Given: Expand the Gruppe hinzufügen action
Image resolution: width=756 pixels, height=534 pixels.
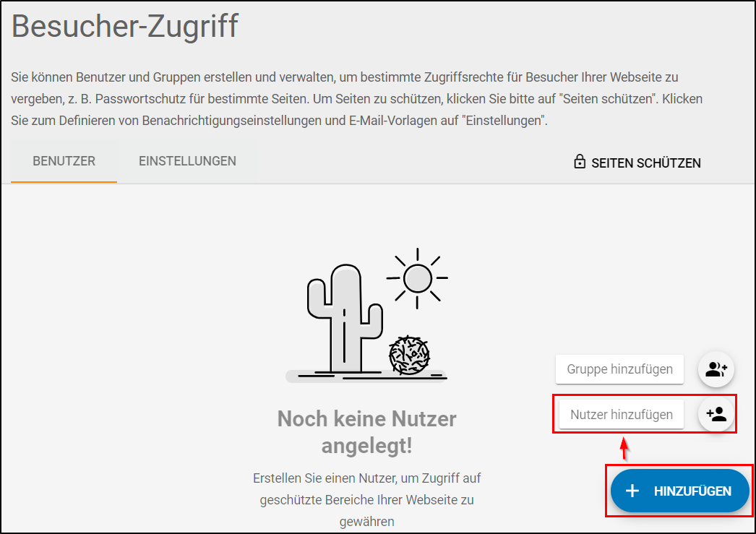Looking at the screenshot, I should point(619,369).
